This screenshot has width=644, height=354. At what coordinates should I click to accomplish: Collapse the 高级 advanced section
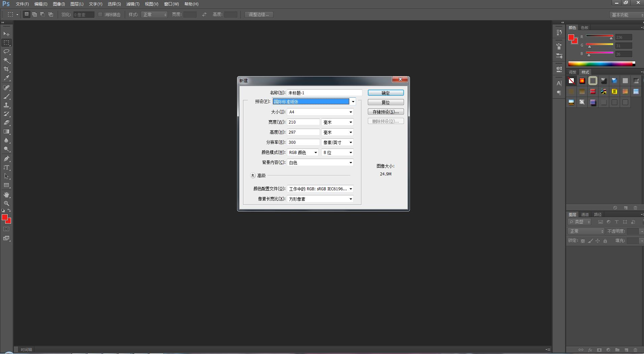[x=253, y=175]
